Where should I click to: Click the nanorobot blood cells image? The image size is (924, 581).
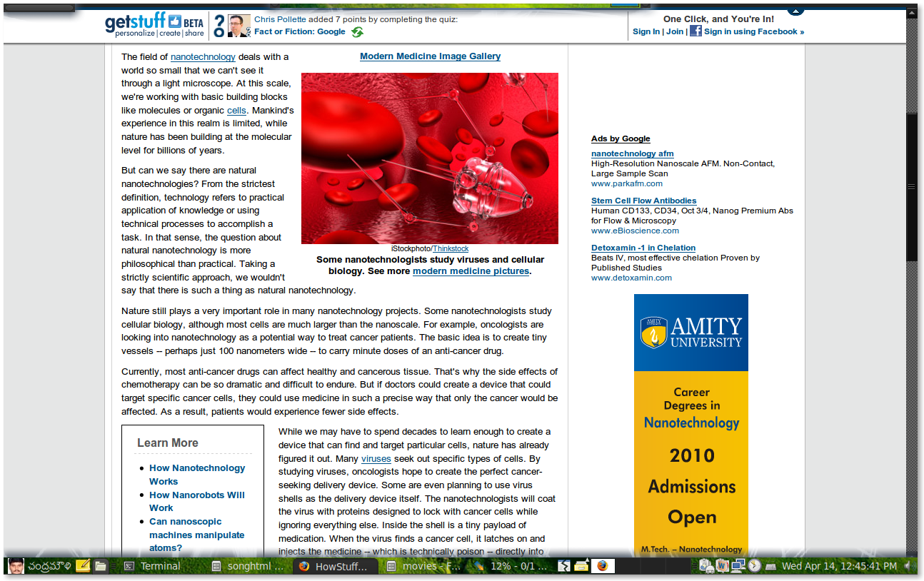[x=430, y=158]
